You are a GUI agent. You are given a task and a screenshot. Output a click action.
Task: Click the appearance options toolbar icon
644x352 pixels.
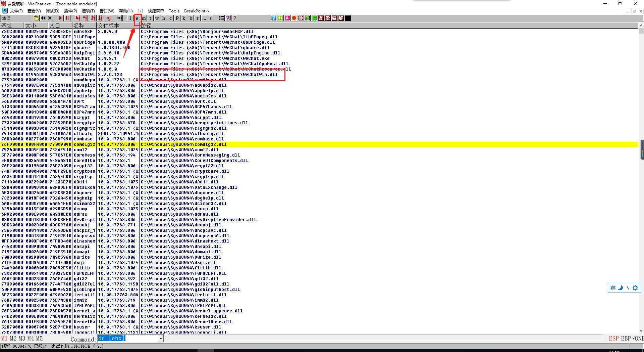pos(228,18)
